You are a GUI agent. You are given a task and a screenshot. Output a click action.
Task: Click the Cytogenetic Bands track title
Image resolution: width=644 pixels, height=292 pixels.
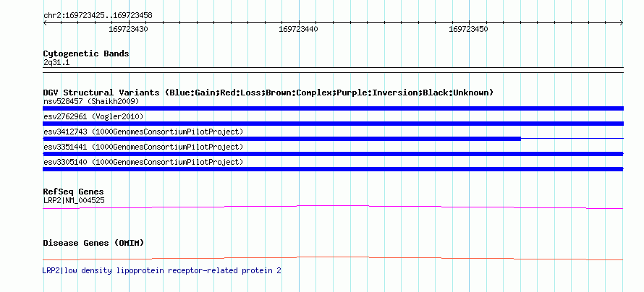pyautogui.click(x=86, y=53)
